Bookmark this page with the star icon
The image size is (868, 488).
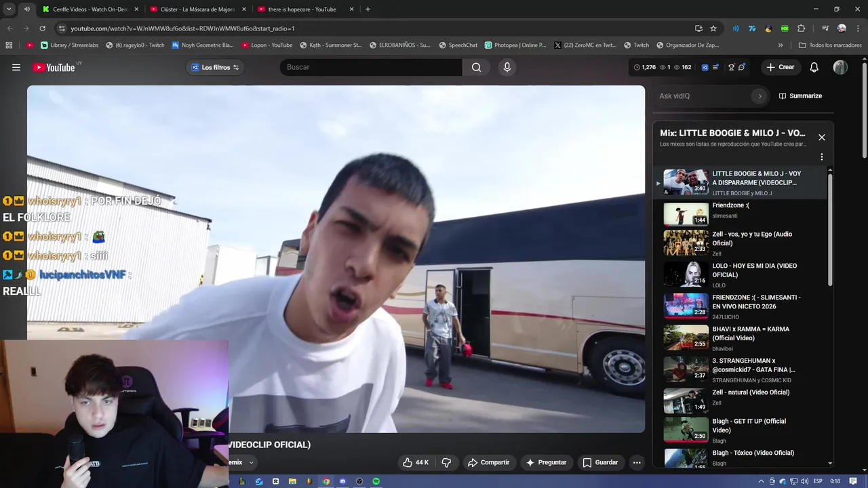[713, 28]
